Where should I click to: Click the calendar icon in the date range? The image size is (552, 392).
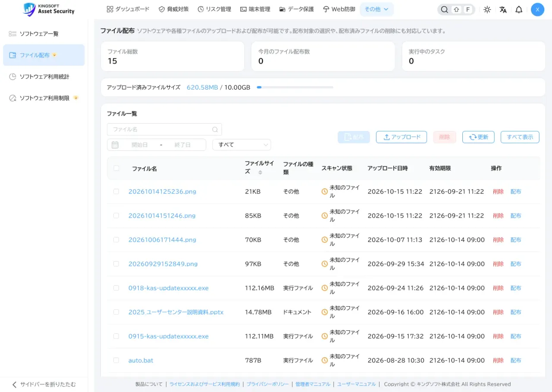click(115, 145)
